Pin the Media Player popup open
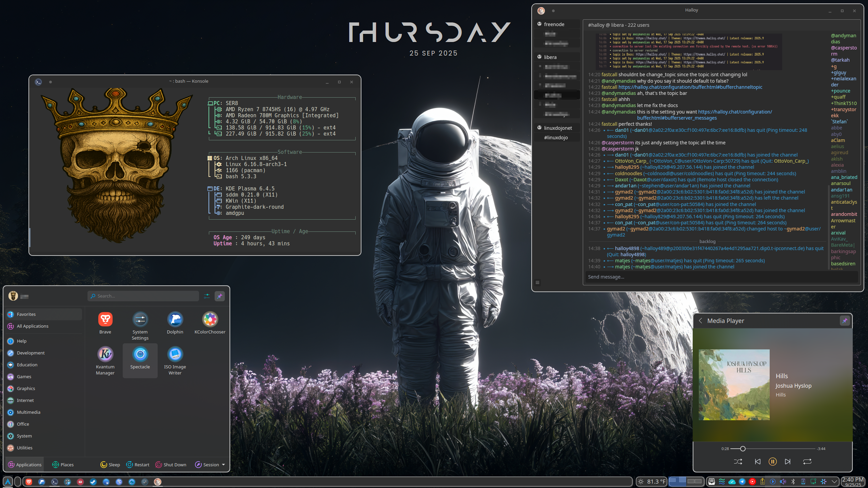The height and width of the screenshot is (488, 868). 845,321
